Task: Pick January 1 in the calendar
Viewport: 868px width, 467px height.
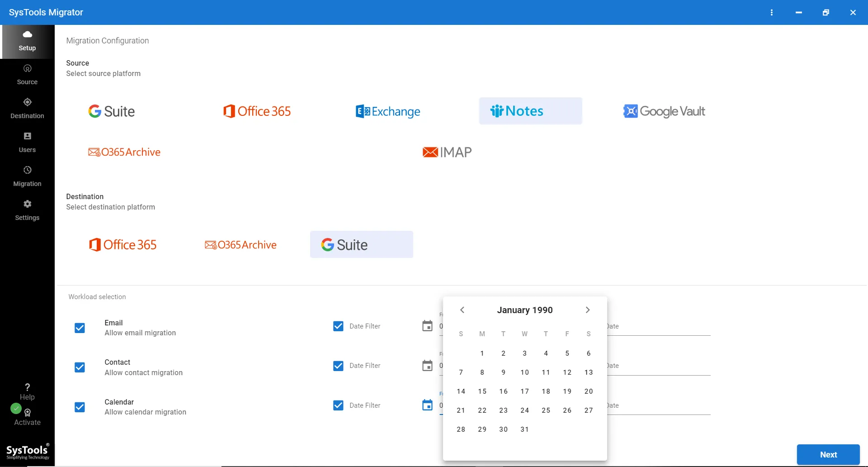Action: coord(482,353)
